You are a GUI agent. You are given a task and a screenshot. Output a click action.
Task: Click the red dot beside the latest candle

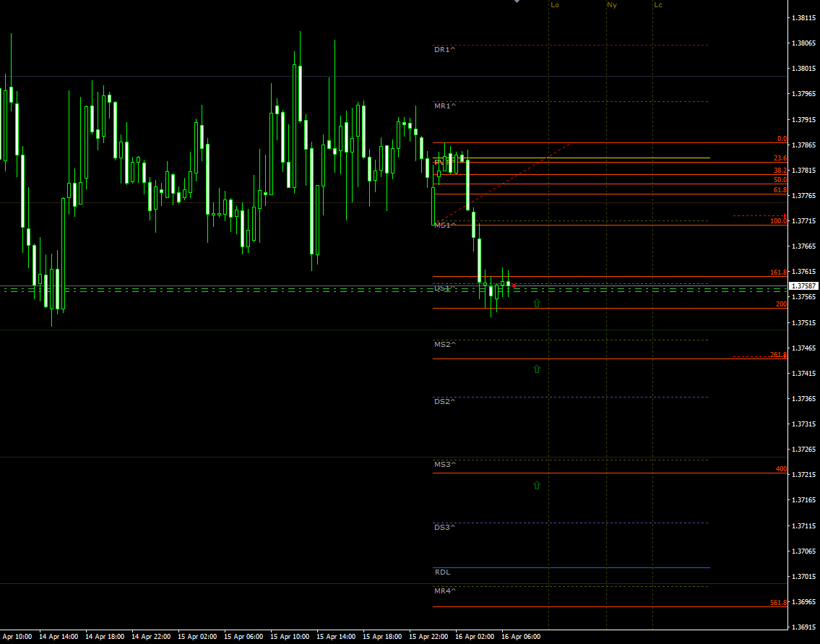pos(514,286)
